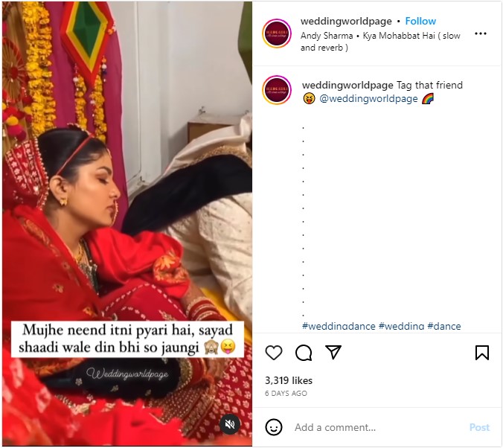Click the Add a comment field
The width and height of the screenshot is (503, 448).
pyautogui.click(x=379, y=427)
